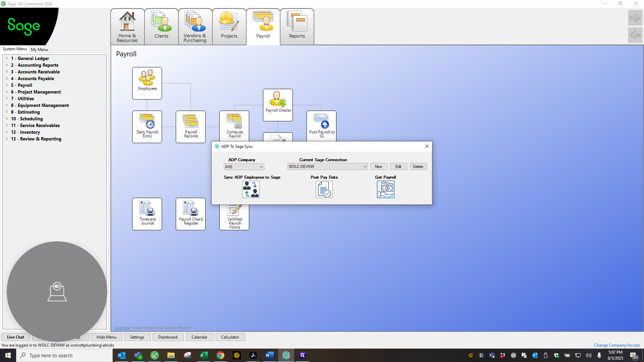Select 13 - Review & Reporting item
This screenshot has width=644, height=362.
coord(36,139)
